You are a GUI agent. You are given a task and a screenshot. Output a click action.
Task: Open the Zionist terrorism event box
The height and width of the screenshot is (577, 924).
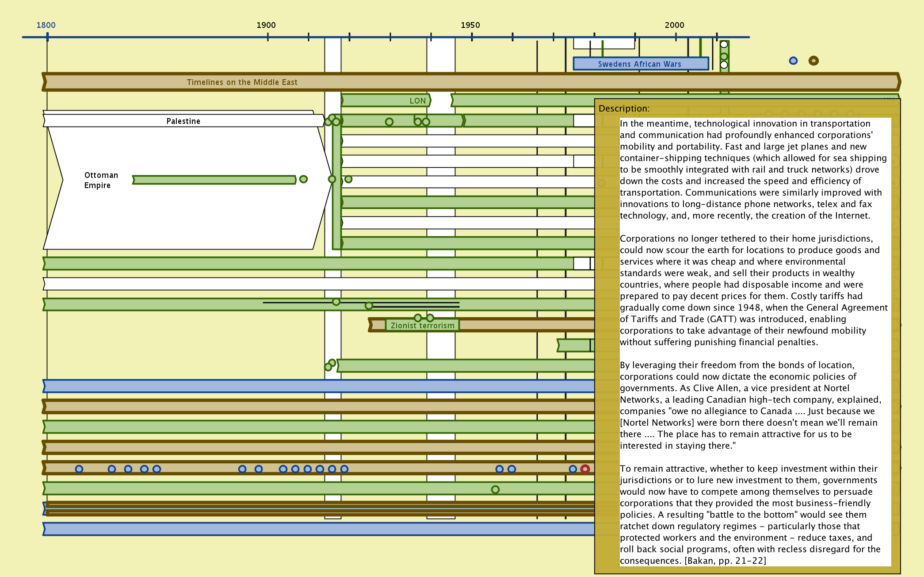[x=422, y=325]
